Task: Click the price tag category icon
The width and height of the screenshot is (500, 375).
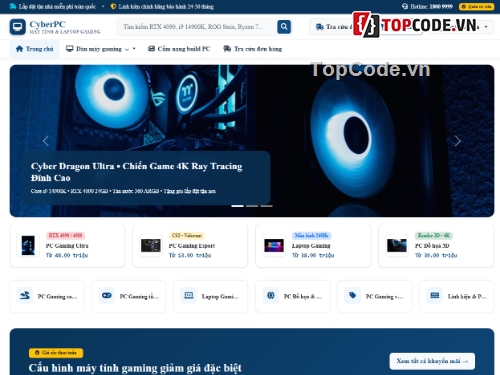Action: click(353, 295)
